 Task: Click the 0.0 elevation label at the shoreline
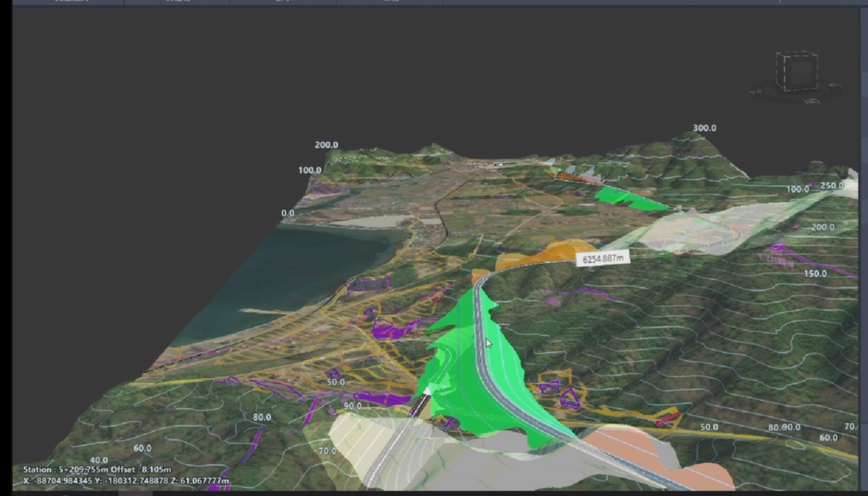click(287, 213)
